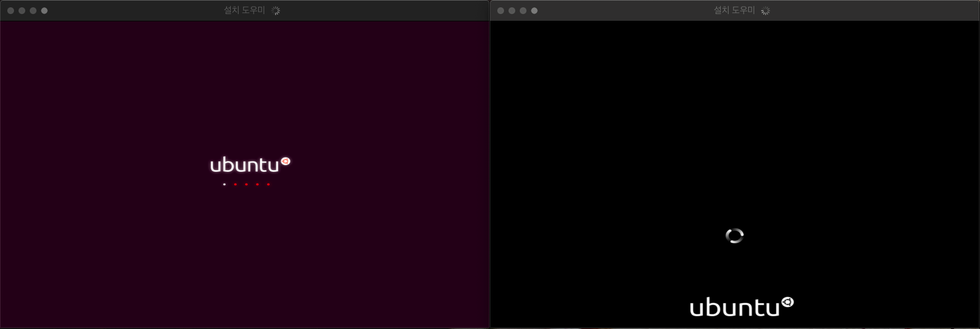The image size is (980, 329).
Task: Click the fourth light-gray title button in the left window
Action: [44, 11]
